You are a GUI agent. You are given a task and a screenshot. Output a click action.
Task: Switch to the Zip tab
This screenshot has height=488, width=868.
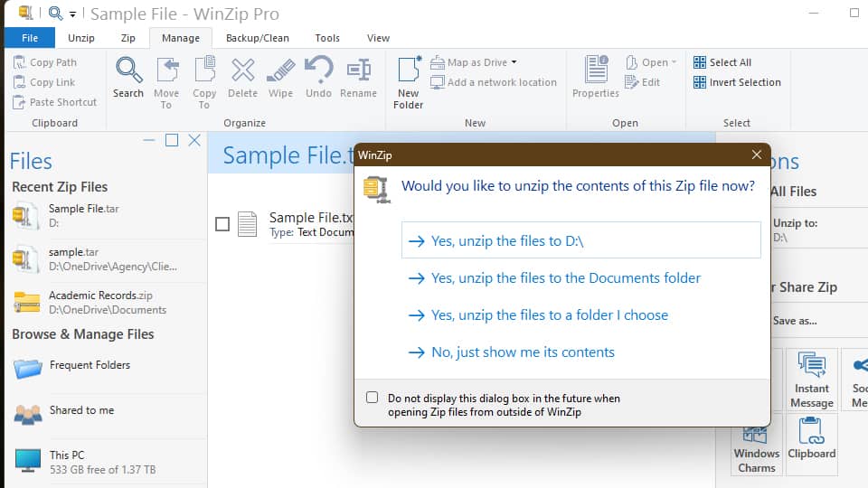coord(128,38)
